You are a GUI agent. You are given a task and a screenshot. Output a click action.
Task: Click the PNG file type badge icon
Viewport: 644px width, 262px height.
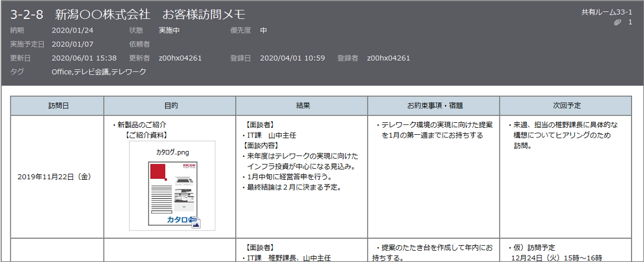point(196,222)
